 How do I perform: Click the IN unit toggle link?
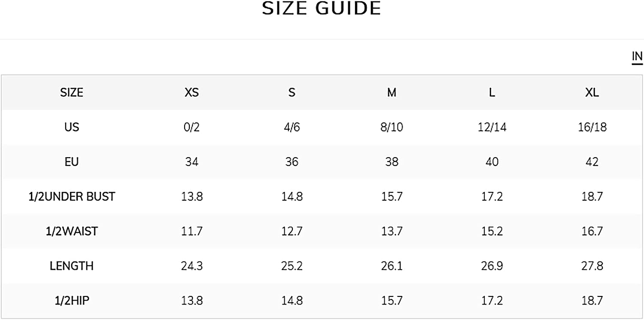click(637, 57)
